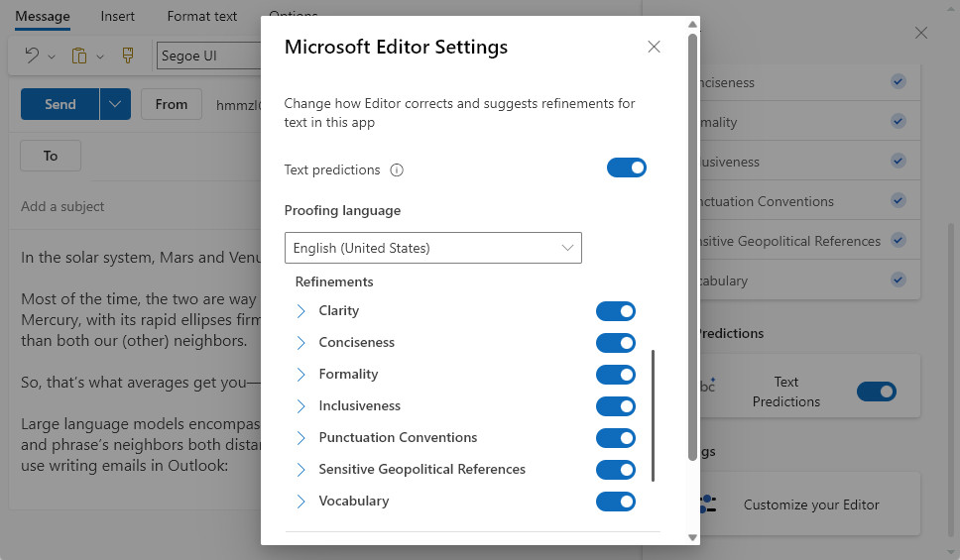The image size is (960, 560).
Task: Expand the Clarity refinement section
Action: [300, 311]
